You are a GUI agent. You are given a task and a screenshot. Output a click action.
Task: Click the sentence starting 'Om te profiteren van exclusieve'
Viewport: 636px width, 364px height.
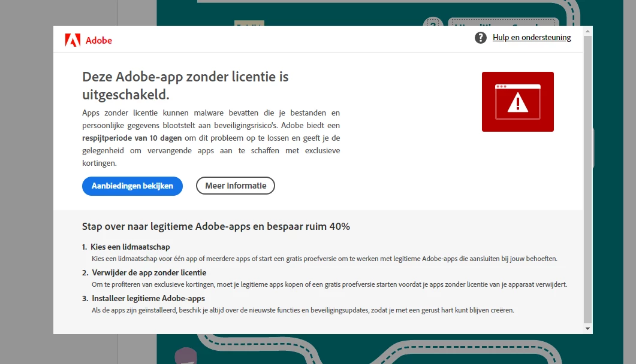point(329,284)
